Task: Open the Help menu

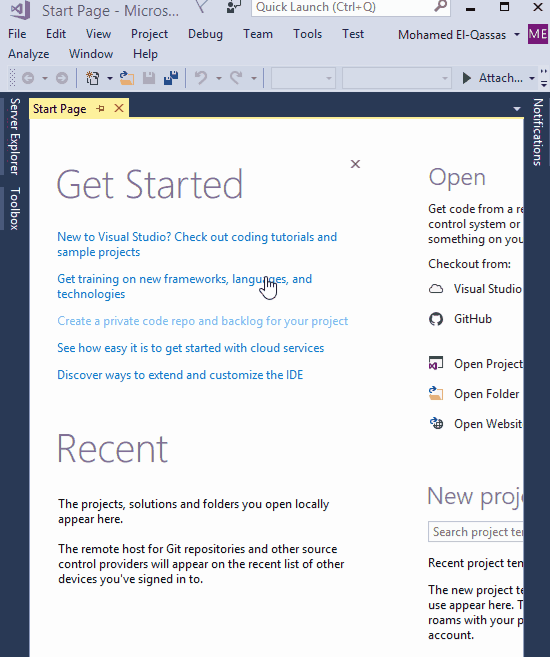Action: coord(145,54)
